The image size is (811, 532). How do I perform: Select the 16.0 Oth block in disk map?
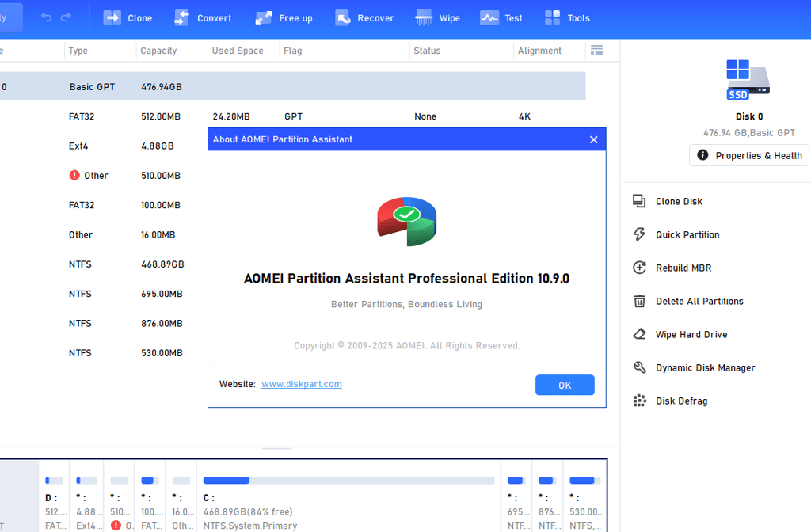(181, 496)
